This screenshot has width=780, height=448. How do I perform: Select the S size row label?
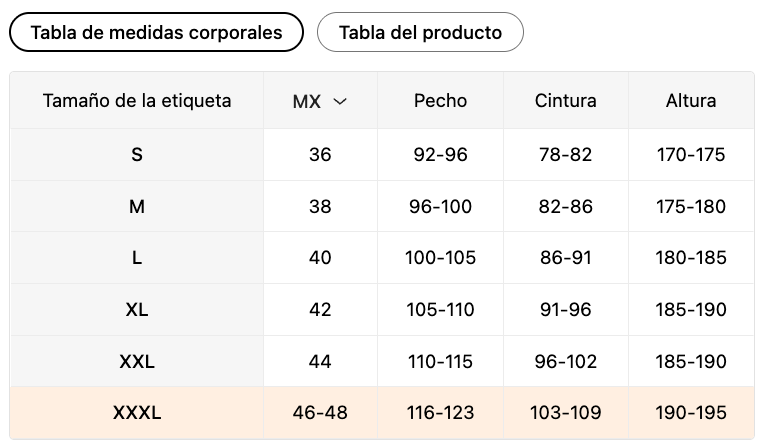[x=137, y=155]
